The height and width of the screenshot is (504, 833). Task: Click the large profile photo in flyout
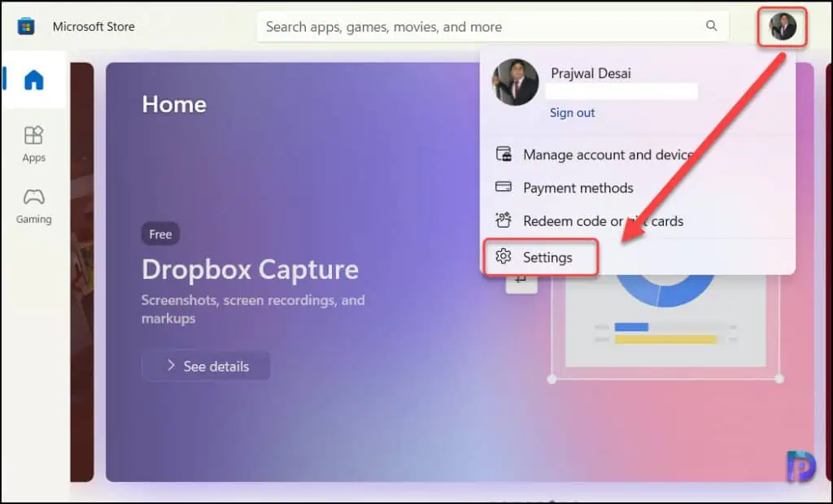(x=515, y=82)
